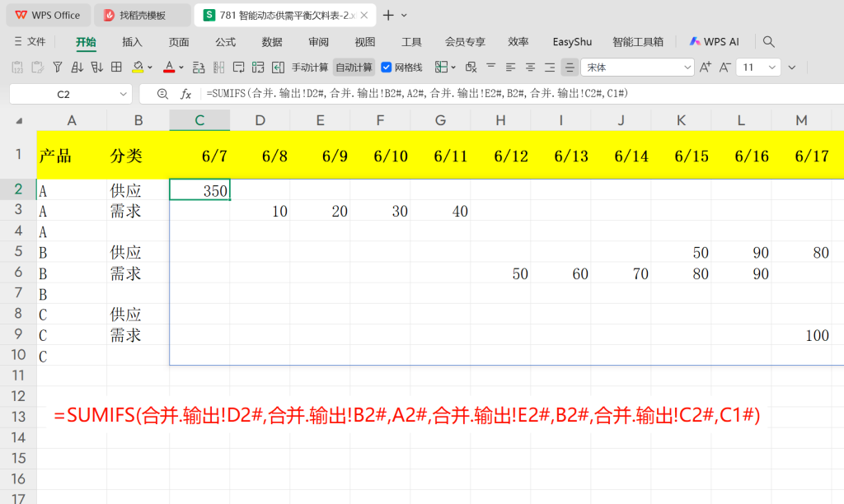Expand the toolbar overflow chevron
The image size is (844, 504).
point(792,68)
